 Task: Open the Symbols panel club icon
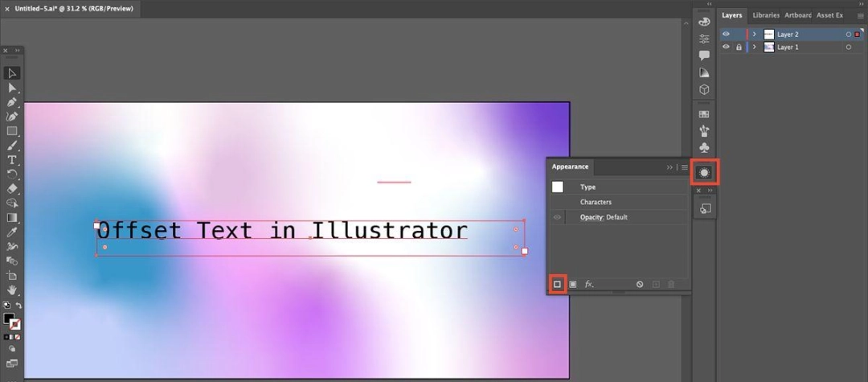point(704,148)
